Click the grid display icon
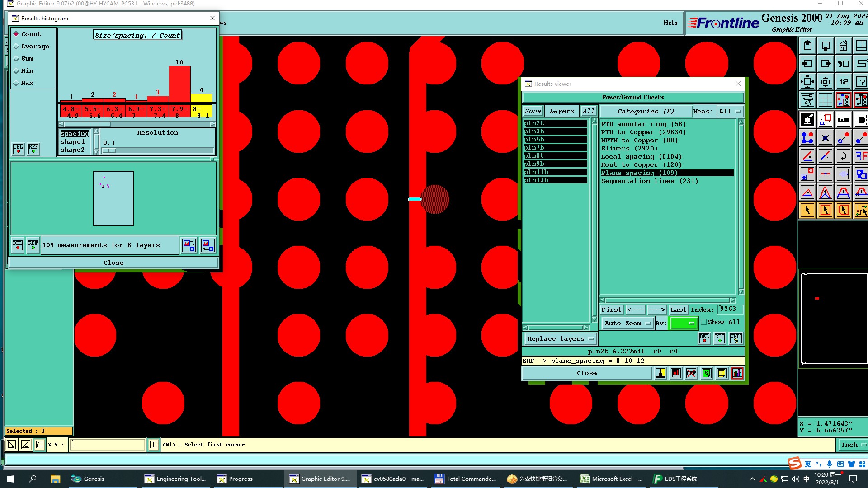This screenshot has width=868, height=488. [825, 100]
